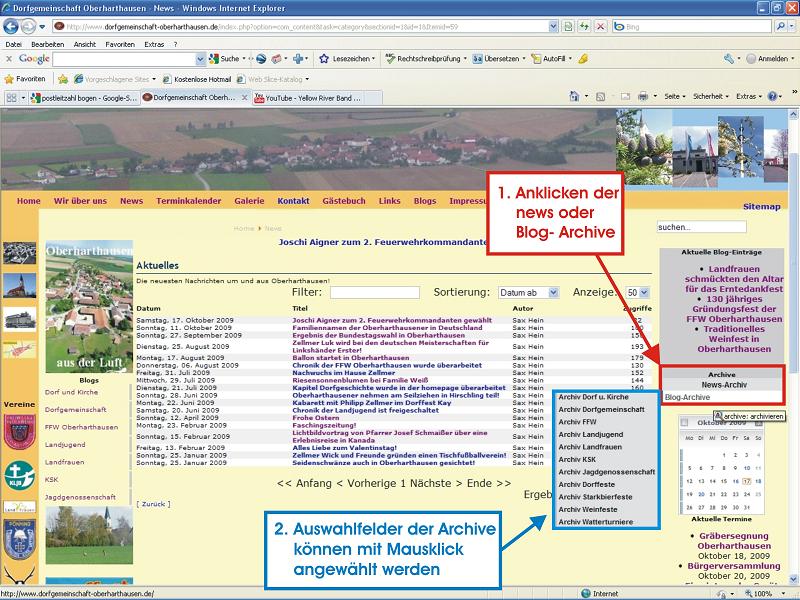Close the Dorfgemeinschaft Oberh... tab
The height and width of the screenshot is (600, 800).
pyautogui.click(x=244, y=97)
